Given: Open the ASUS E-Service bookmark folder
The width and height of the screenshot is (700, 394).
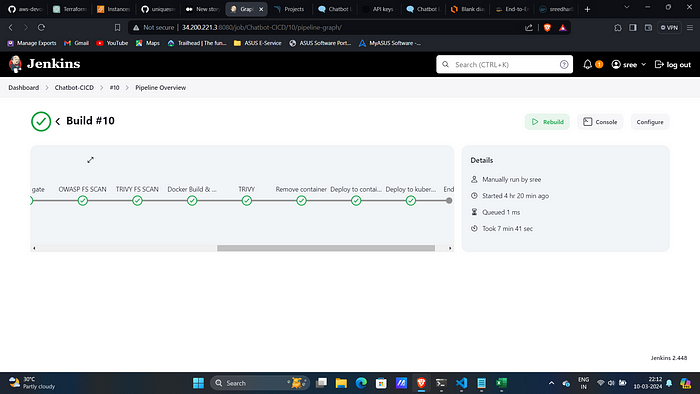Looking at the screenshot, I should tap(258, 43).
